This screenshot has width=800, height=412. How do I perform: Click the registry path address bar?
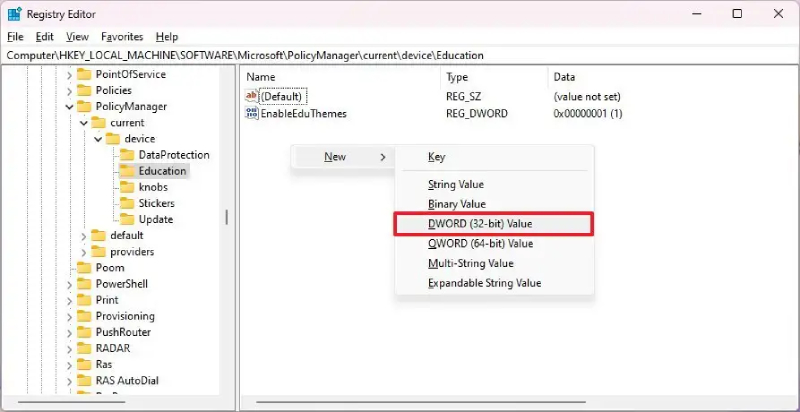tap(400, 55)
